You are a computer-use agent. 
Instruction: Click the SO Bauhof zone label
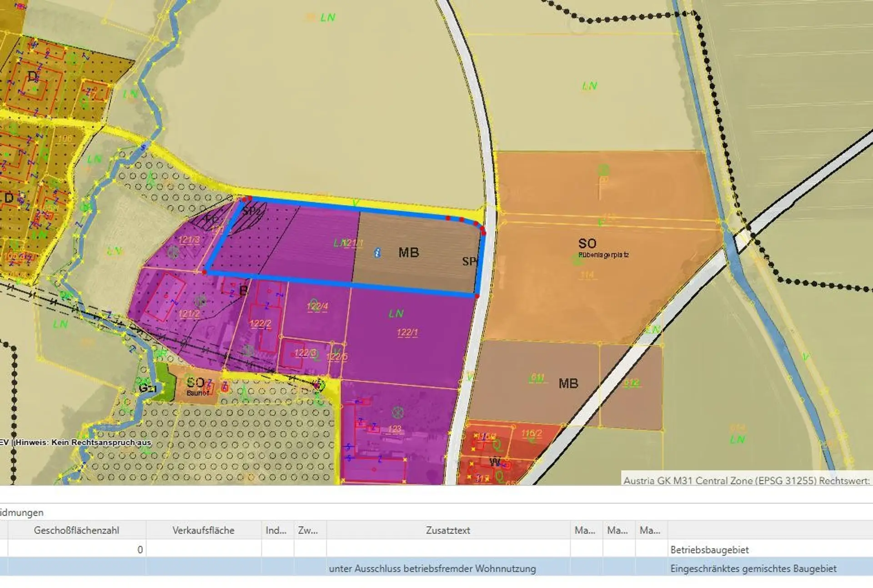click(x=196, y=385)
